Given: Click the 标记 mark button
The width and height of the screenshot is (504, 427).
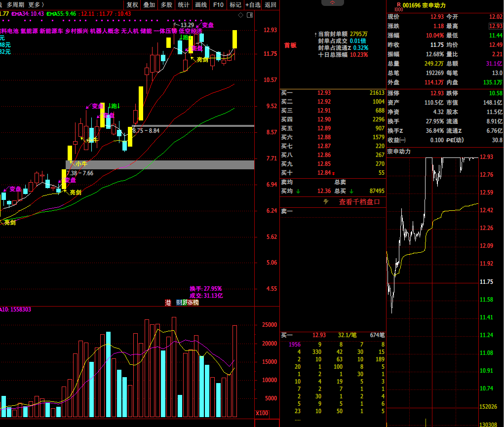Looking at the screenshot, I should [235, 5].
